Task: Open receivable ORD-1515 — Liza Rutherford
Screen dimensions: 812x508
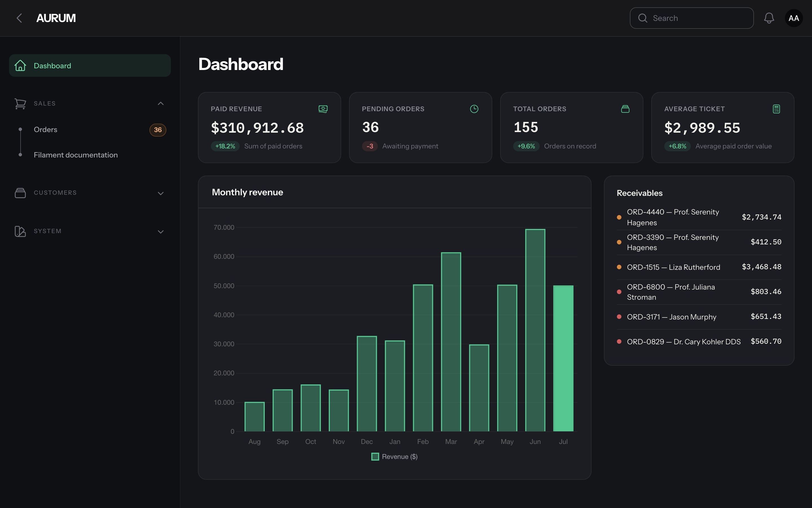Action: click(x=699, y=267)
